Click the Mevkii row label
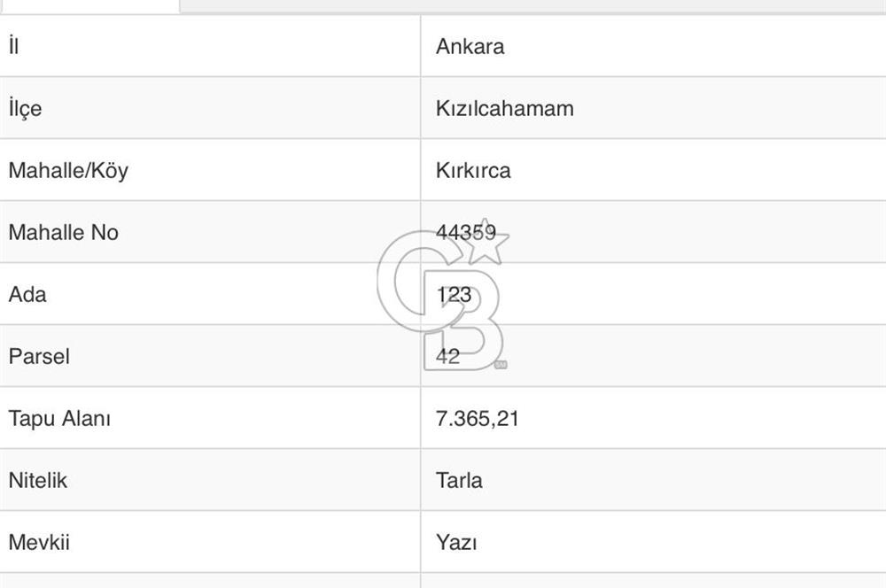886x588 pixels. tap(39, 543)
